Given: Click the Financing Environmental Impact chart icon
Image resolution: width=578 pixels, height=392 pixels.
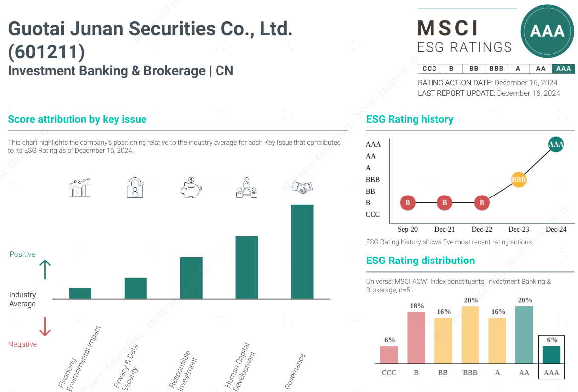Looking at the screenshot, I should [x=80, y=188].
